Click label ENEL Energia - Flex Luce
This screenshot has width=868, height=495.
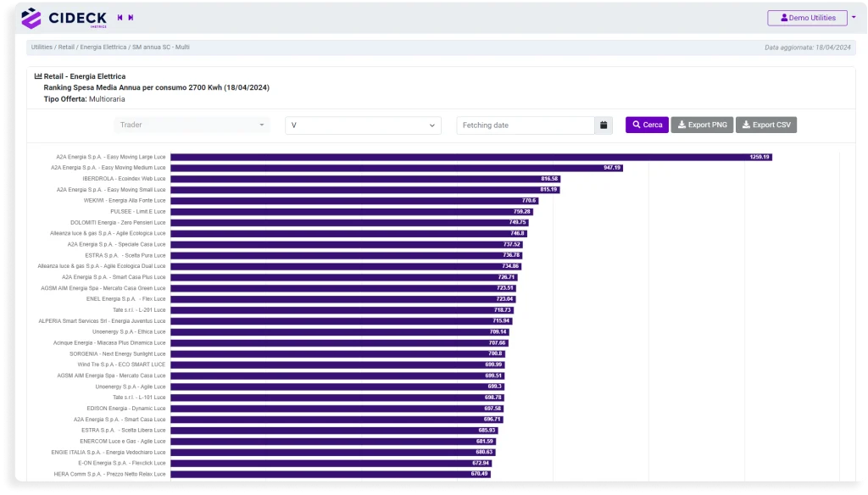(125, 299)
